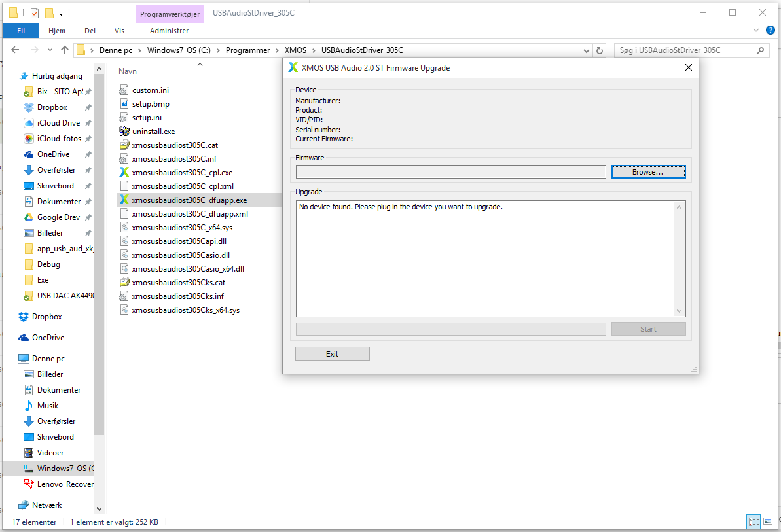Select xmosusbaudiost305Casio_x64.dll file
This screenshot has width=781, height=532.
[x=188, y=269]
